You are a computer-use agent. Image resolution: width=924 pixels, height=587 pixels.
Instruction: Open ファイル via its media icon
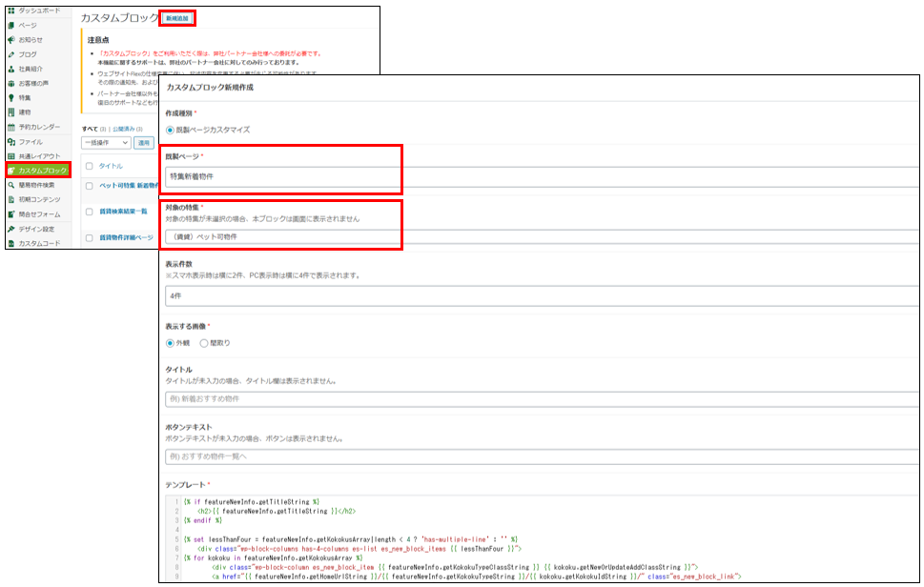click(10, 141)
